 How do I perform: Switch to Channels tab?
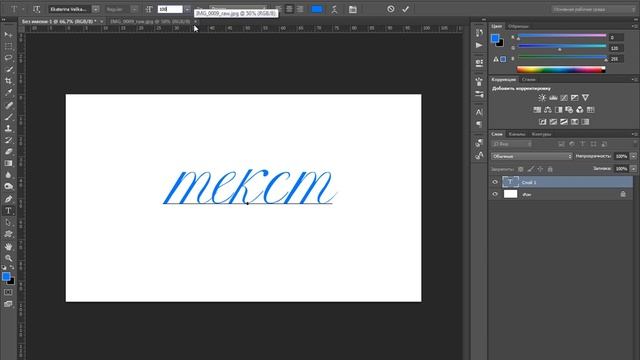[517, 134]
